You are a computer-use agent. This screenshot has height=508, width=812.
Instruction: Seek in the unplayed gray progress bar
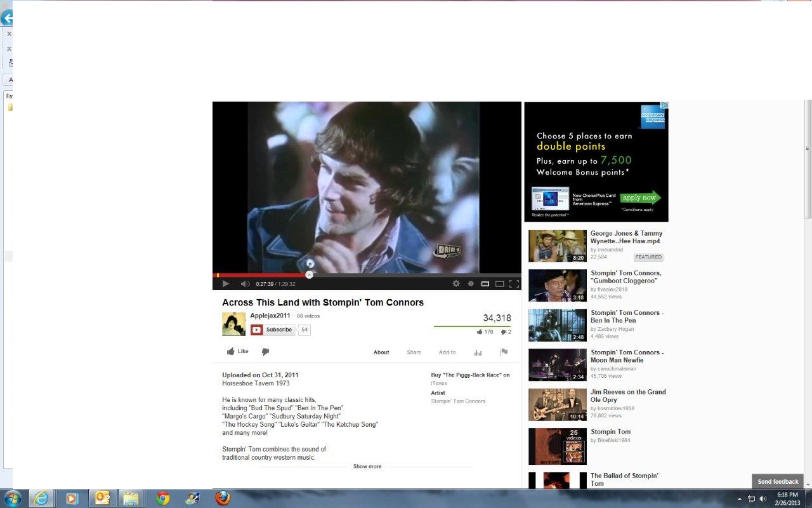[x=416, y=275]
